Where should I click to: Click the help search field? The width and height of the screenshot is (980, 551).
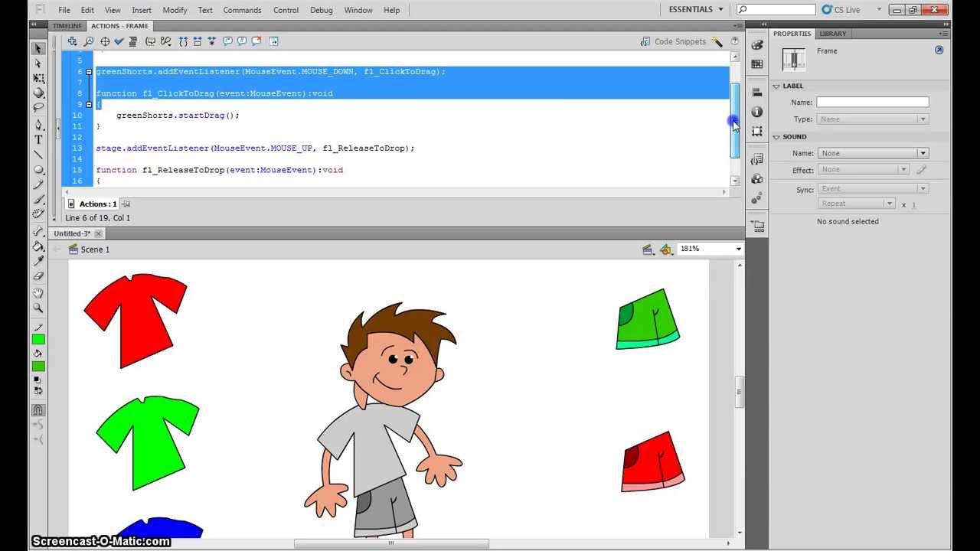click(x=776, y=10)
